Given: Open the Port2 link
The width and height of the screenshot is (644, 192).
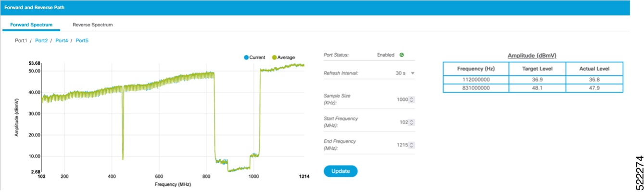Looking at the screenshot, I should click(x=41, y=41).
